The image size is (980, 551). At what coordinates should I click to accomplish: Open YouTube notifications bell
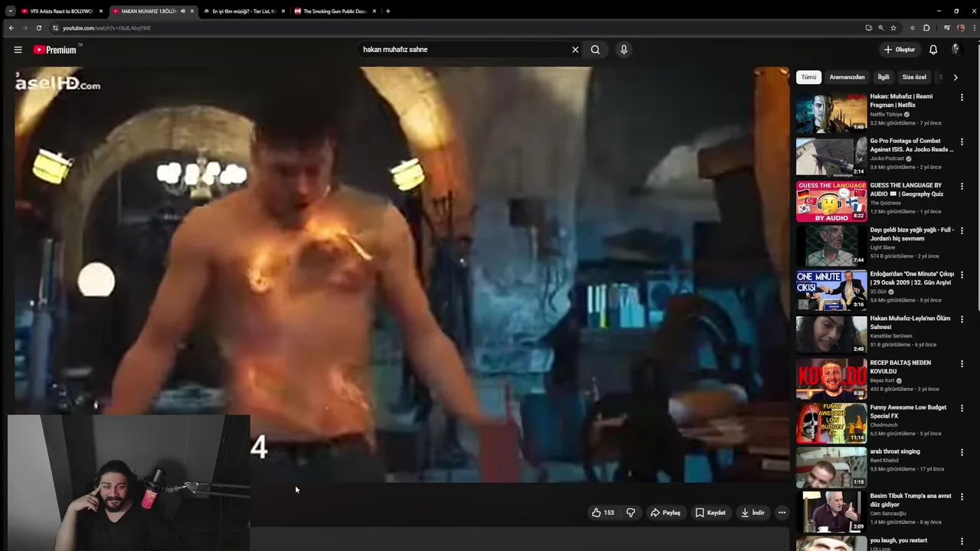point(933,50)
